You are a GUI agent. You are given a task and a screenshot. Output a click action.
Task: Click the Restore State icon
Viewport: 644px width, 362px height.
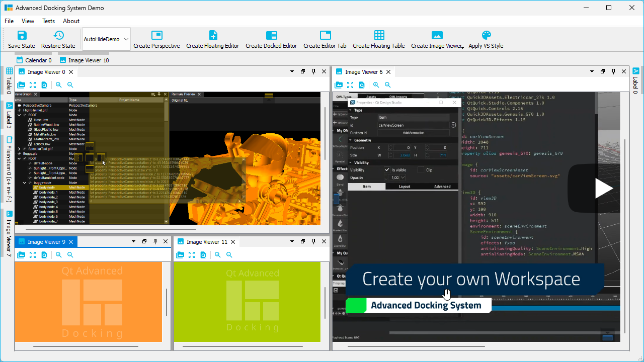58,35
